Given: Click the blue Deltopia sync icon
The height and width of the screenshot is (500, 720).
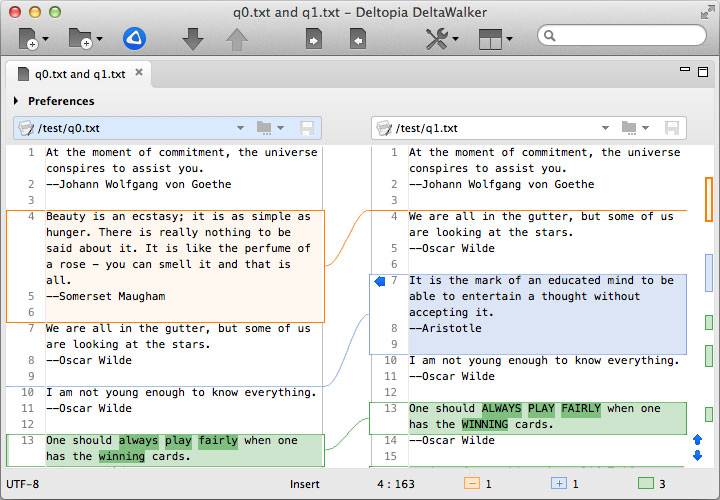Looking at the screenshot, I should [x=134, y=39].
